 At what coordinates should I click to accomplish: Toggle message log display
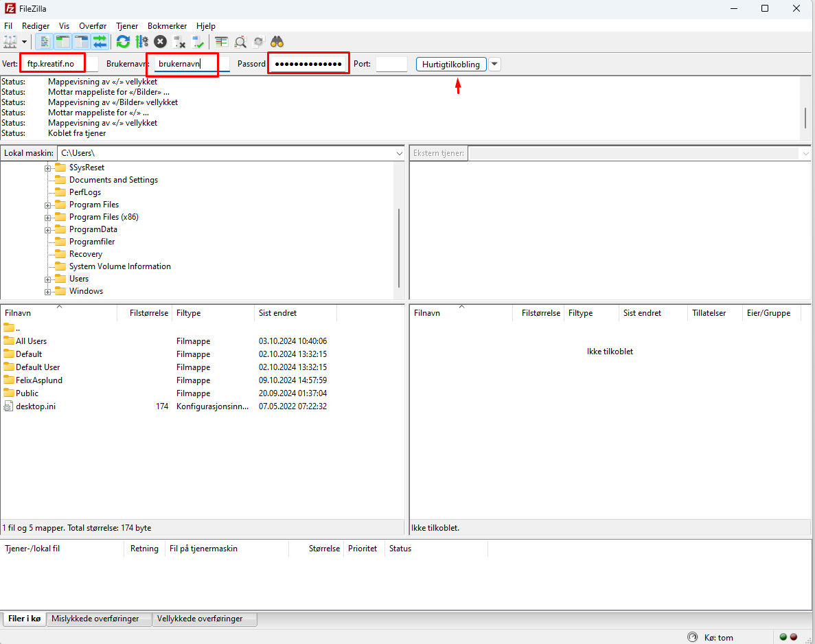[44, 42]
